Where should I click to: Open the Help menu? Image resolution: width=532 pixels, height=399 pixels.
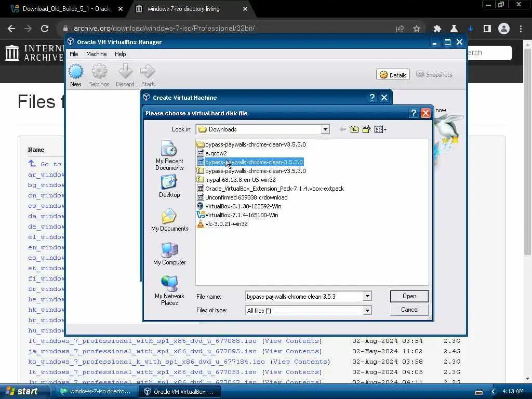pyautogui.click(x=120, y=54)
